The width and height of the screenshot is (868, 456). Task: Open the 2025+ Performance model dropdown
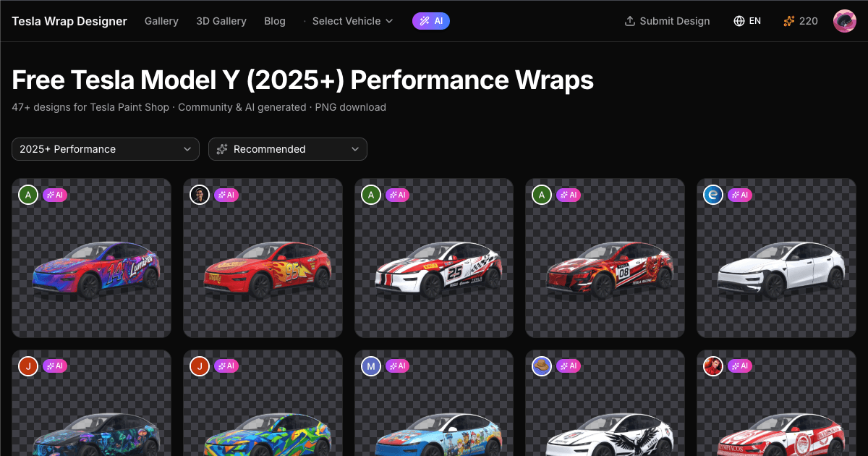[106, 149]
